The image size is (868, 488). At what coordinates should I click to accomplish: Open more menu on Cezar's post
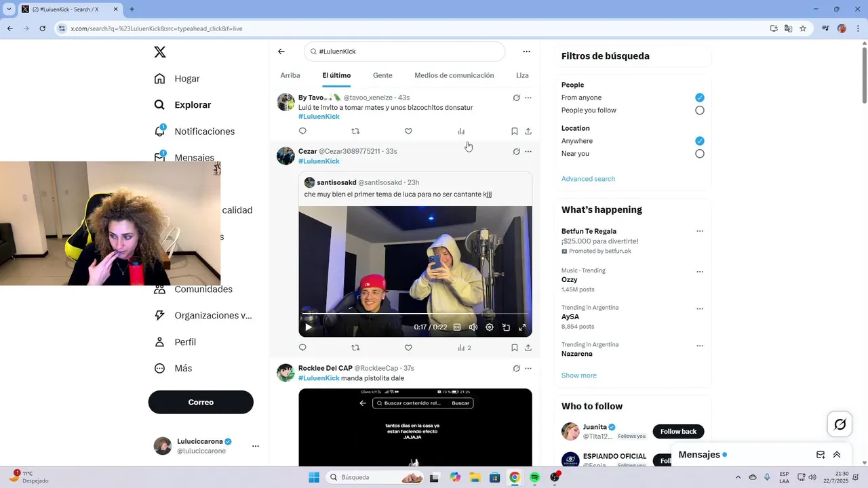528,152
